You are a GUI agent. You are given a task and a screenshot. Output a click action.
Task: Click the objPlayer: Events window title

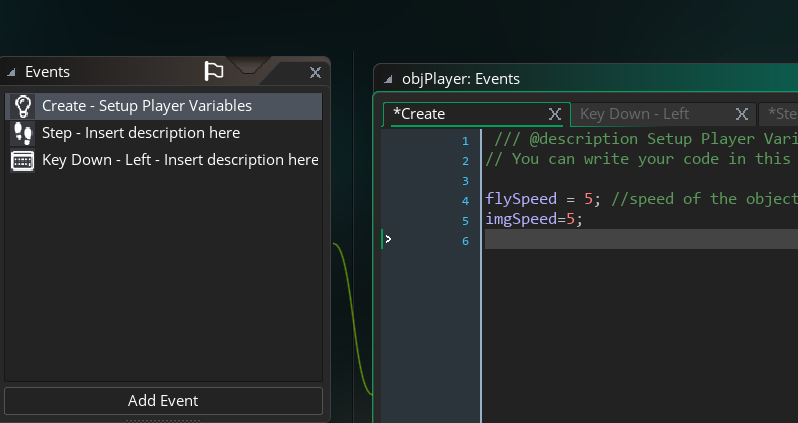[x=461, y=79]
